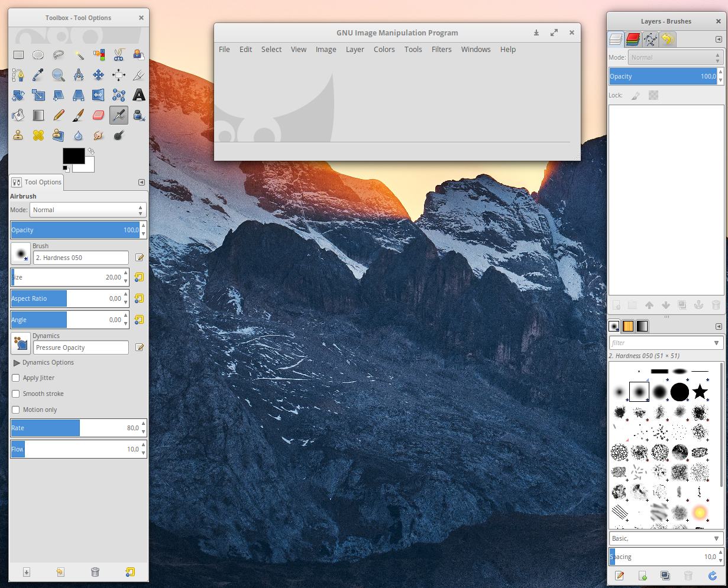Choose the Paintbrush tool
Viewport: 728px width, 588px height.
[x=78, y=115]
